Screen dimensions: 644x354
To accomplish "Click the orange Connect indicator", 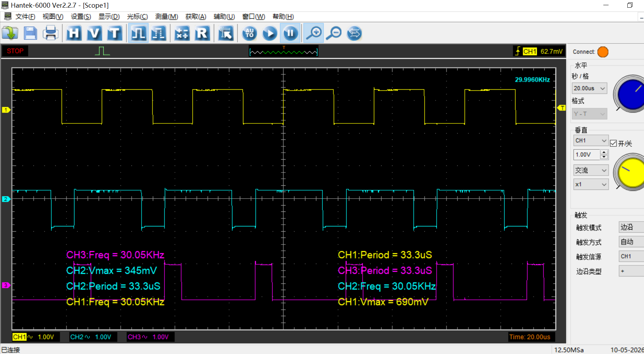I will coord(603,52).
